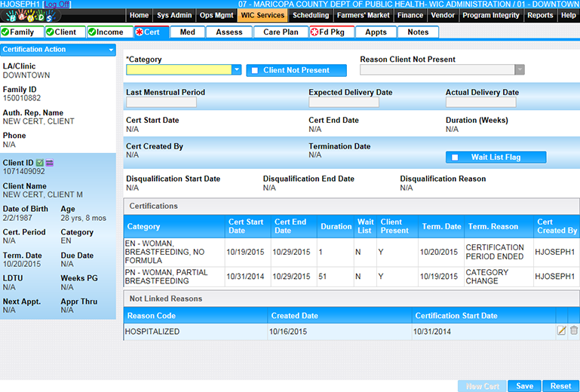Screen dimensions: 580x392
Task: Open the Program Integrity menu
Action: click(491, 15)
